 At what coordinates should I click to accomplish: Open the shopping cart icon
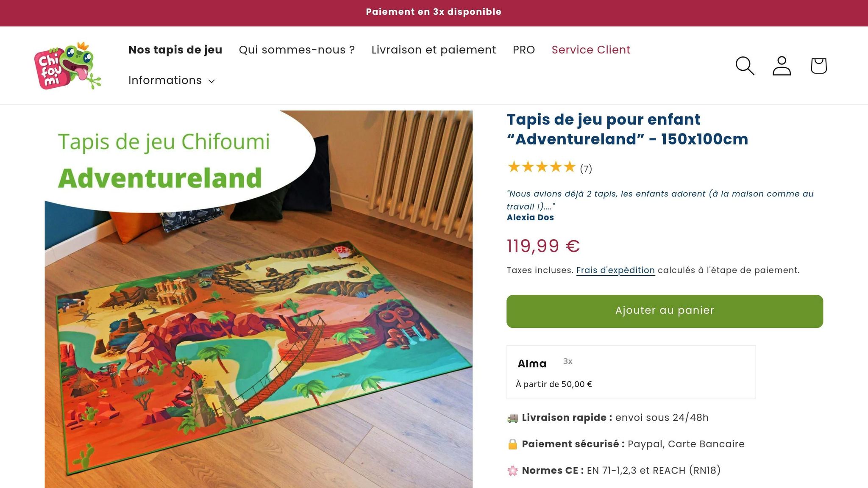818,66
